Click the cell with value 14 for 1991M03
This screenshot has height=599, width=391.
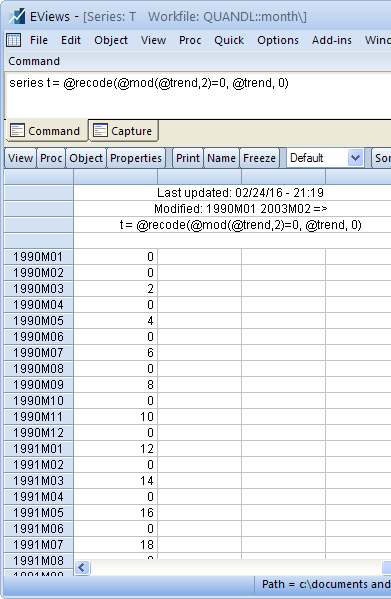tap(116, 481)
